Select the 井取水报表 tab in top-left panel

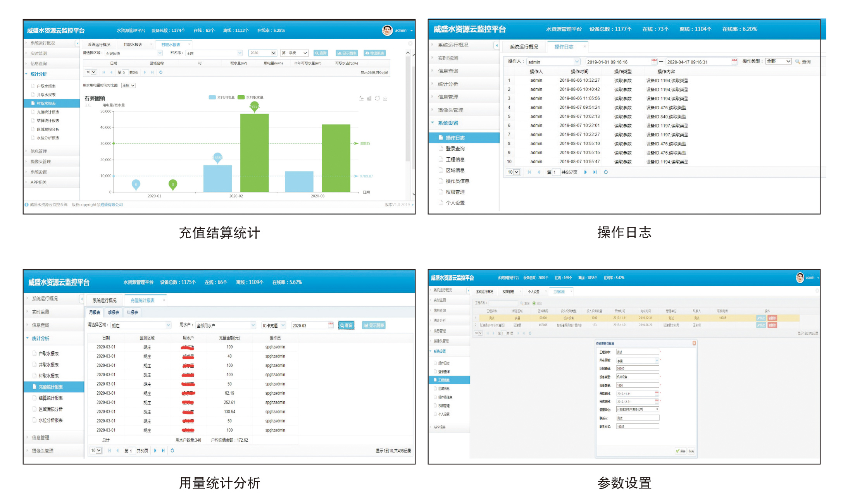click(133, 45)
